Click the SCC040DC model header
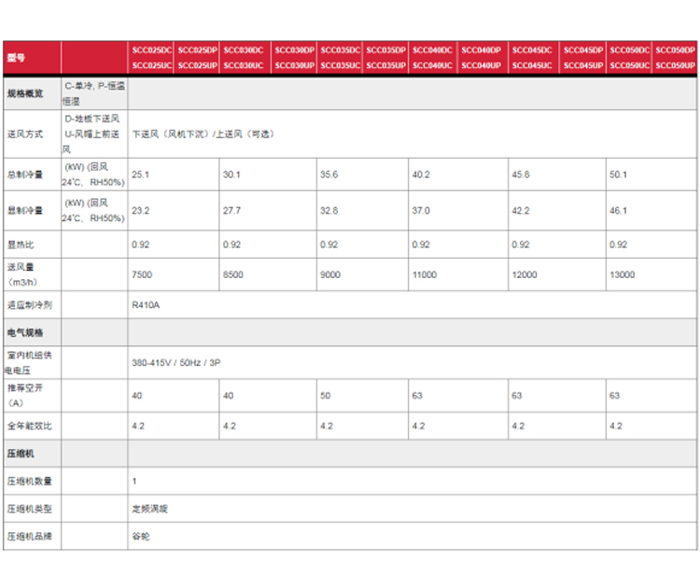This screenshot has height=588, width=700. pyautogui.click(x=432, y=49)
